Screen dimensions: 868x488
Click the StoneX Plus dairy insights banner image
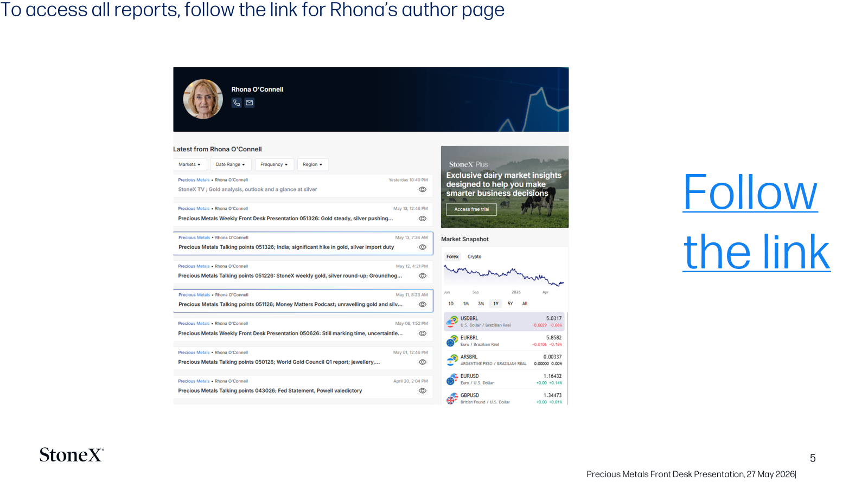click(505, 187)
